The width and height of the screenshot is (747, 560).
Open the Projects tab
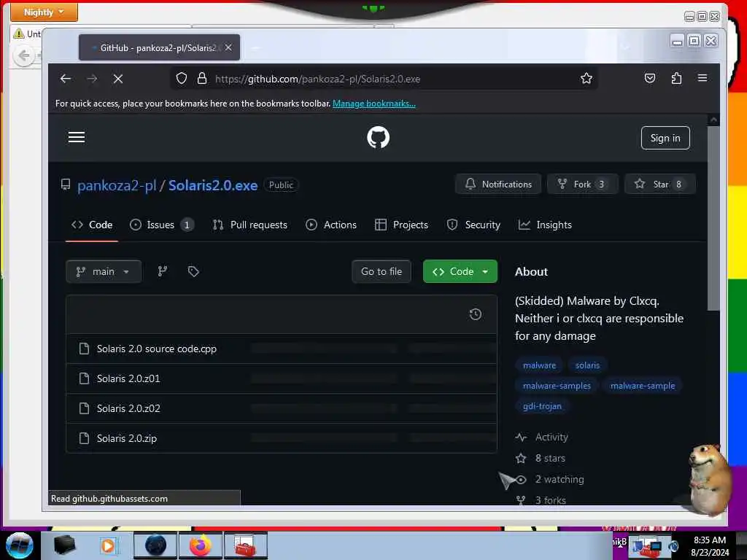pyautogui.click(x=401, y=225)
